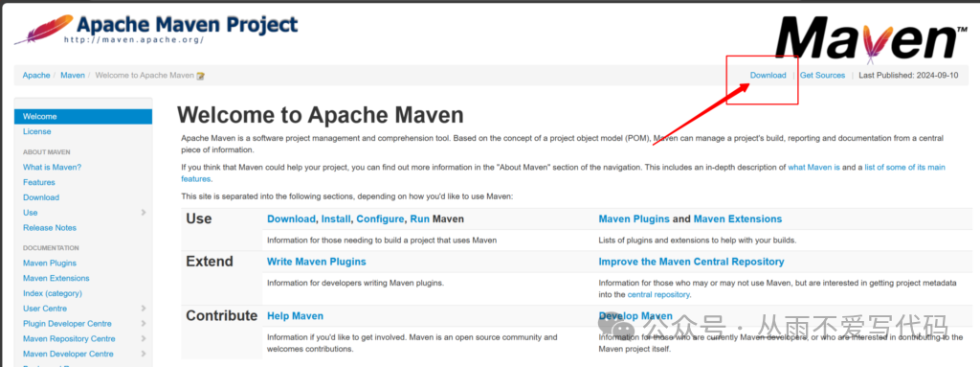Open the Help Maven link
Image resolution: width=980 pixels, height=367 pixels.
coord(295,315)
